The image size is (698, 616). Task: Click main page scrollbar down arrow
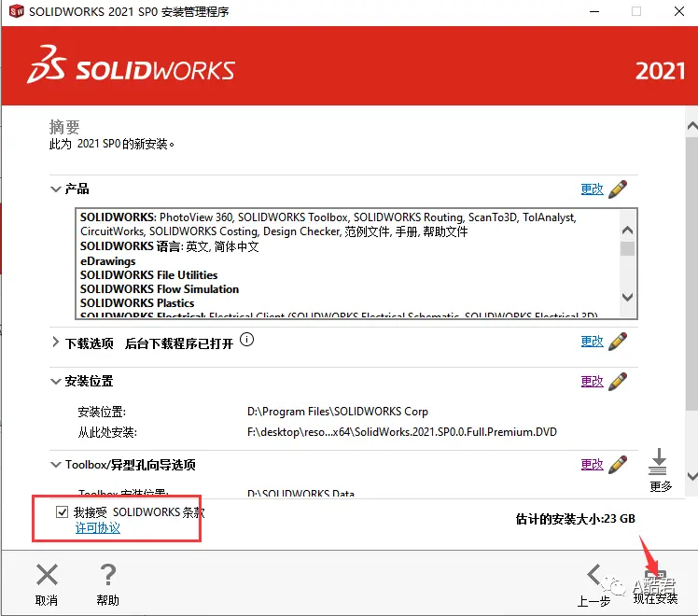(691, 476)
